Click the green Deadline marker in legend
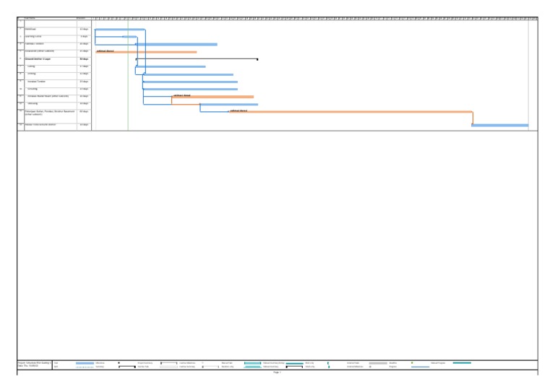This screenshot has height=392, width=555. pos(412,362)
